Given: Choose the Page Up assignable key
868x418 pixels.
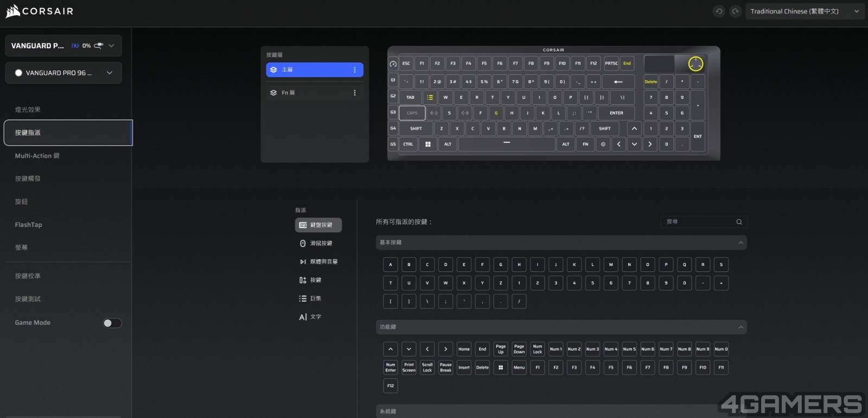Looking at the screenshot, I should coord(501,349).
